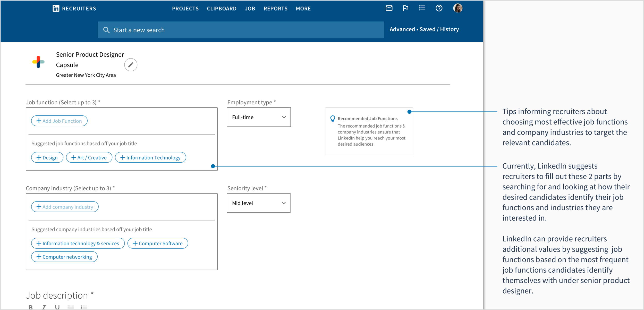Toggle underline formatting in job description

pos(57,307)
